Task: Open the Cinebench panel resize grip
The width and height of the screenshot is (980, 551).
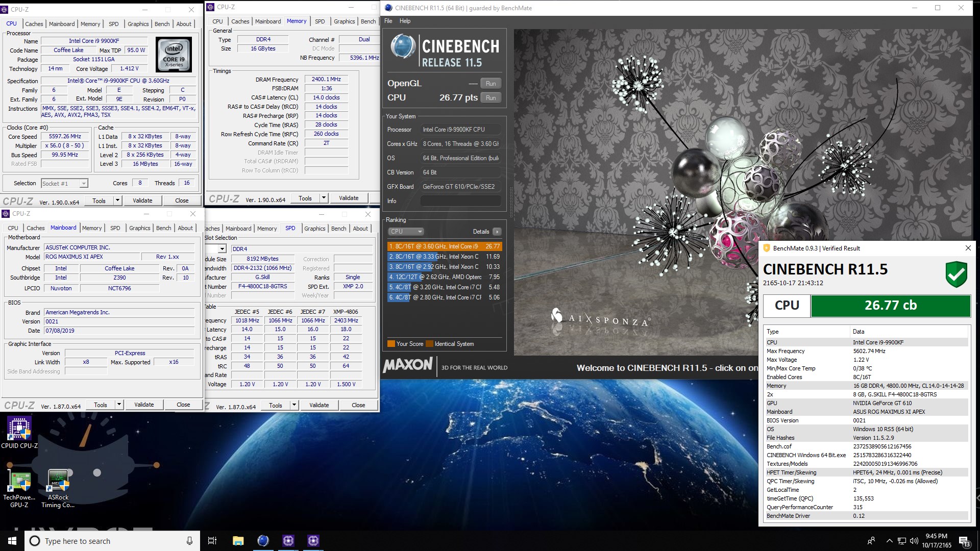Action: (510, 202)
